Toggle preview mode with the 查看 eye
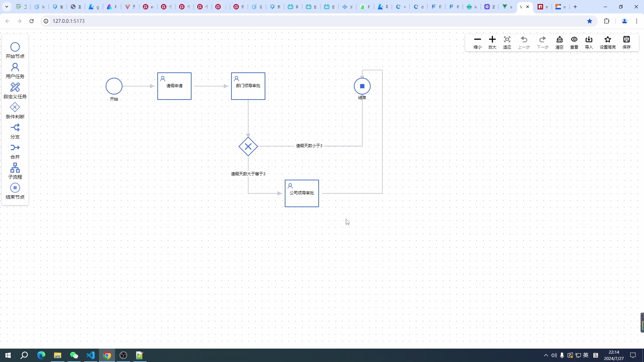Screen dimensions: 644x362 (574, 42)
